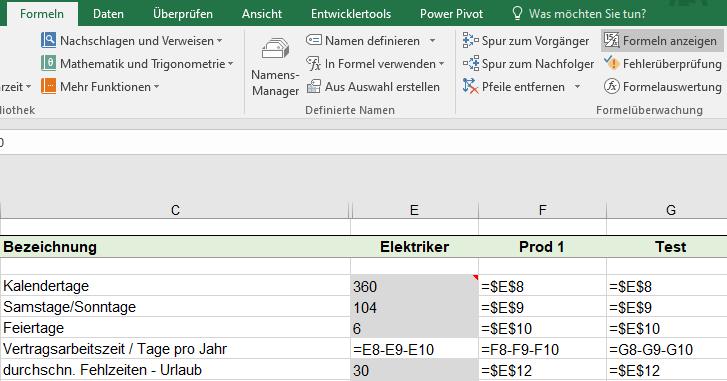This screenshot has height=381, width=727.
Task: Click the Aus Auswahl erstellen icon
Action: (x=314, y=86)
